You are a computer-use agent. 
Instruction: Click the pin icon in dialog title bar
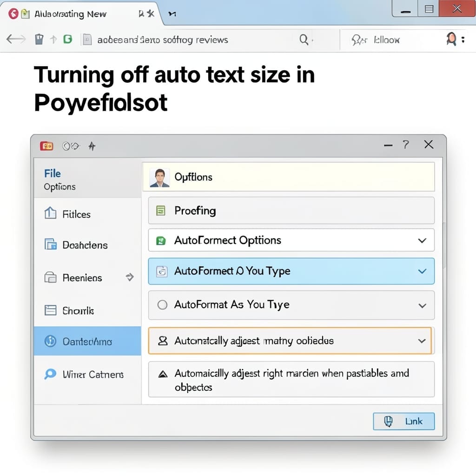tap(92, 146)
